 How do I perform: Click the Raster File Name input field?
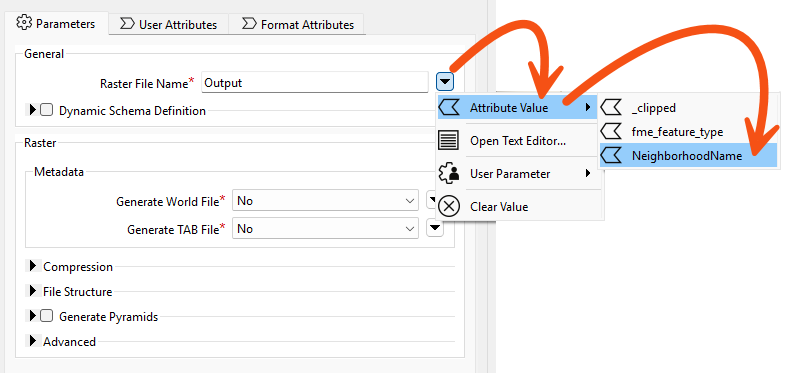[x=315, y=83]
